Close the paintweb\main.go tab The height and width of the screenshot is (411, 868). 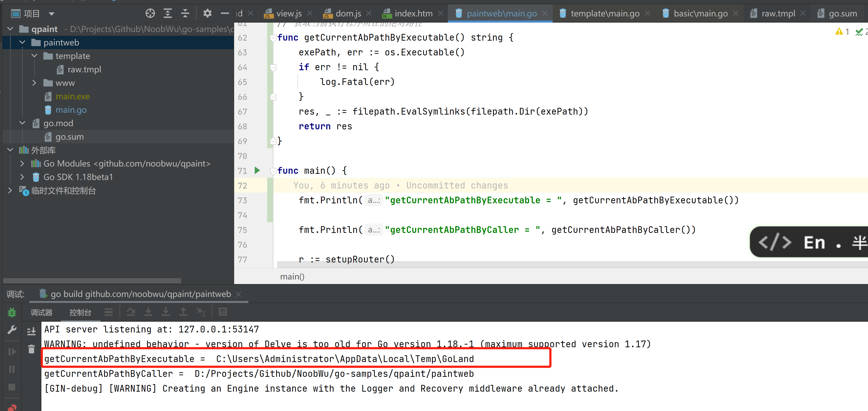click(545, 13)
